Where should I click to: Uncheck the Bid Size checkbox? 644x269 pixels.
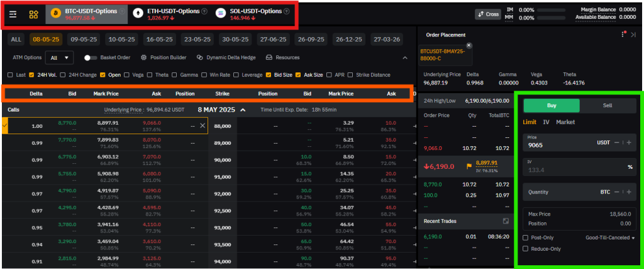coord(268,75)
